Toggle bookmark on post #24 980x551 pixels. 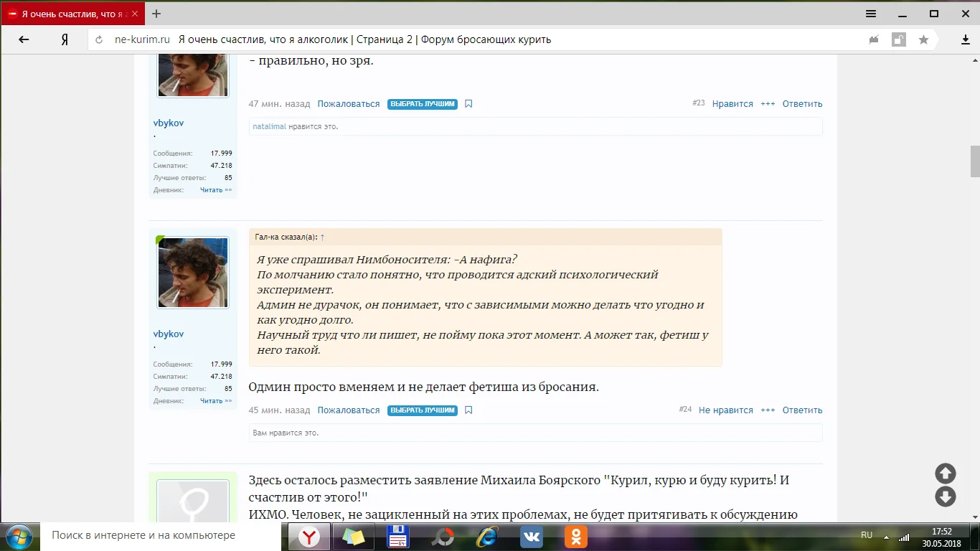click(468, 410)
